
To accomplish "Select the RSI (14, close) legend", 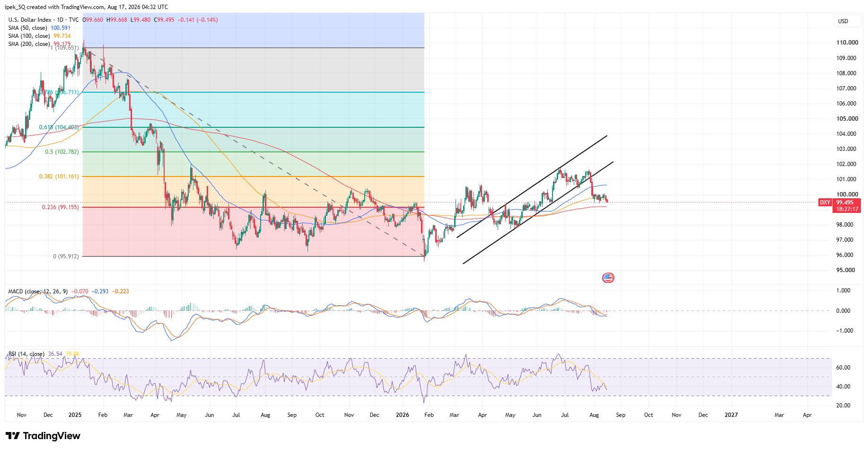I will point(26,354).
